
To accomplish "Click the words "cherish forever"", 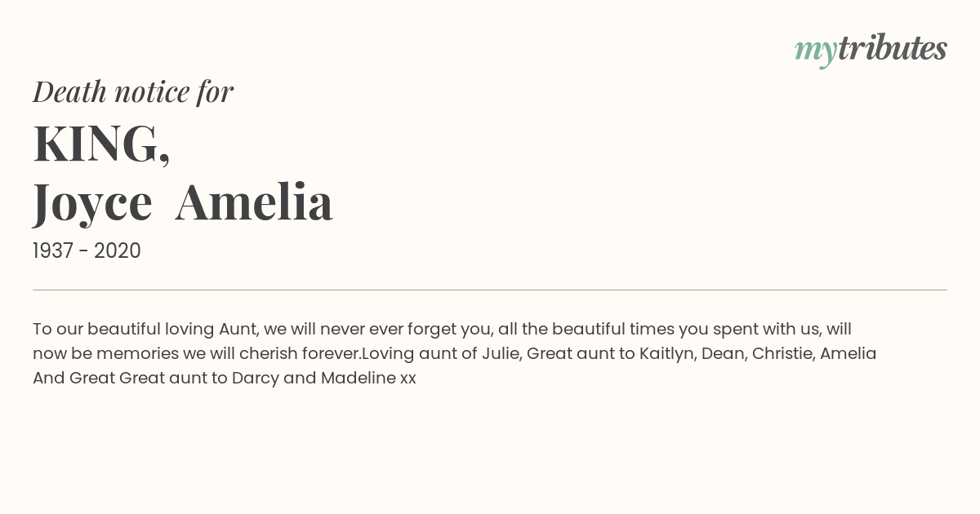I will (x=300, y=354).
